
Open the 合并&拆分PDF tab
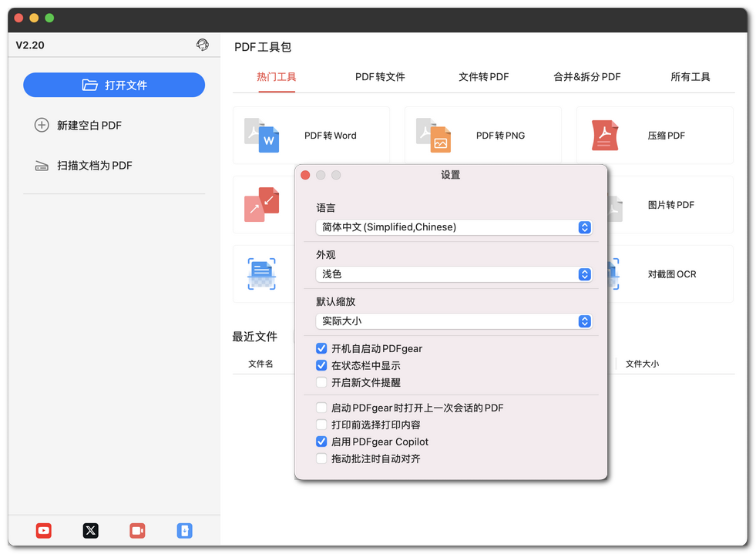click(588, 77)
